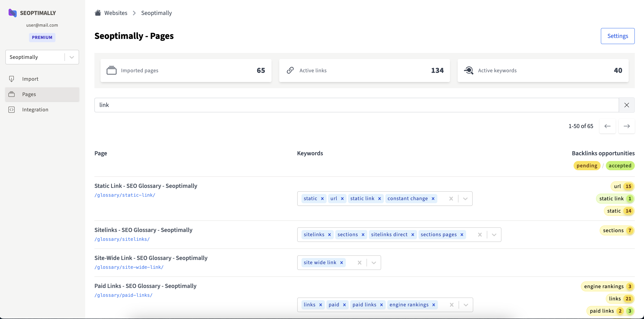
Task: Open the Seoptimally website selector dropdown
Action: click(72, 57)
